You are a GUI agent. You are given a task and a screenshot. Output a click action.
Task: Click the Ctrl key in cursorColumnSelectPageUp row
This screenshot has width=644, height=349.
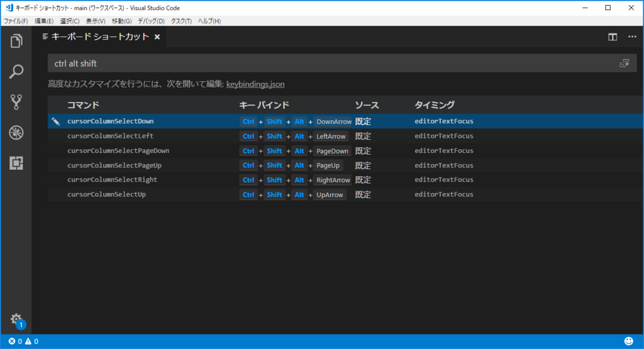[x=248, y=165]
